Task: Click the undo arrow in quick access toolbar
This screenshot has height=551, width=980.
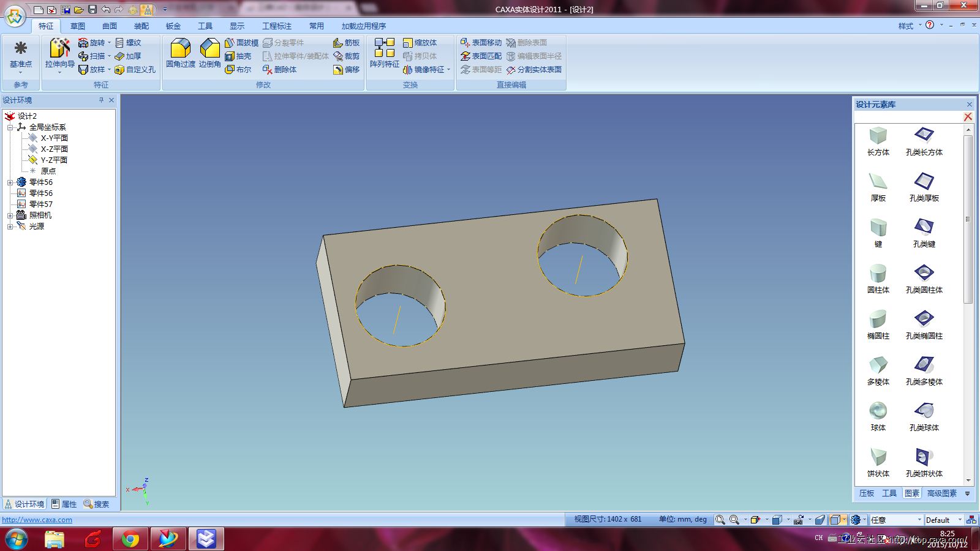Action: pos(105,9)
